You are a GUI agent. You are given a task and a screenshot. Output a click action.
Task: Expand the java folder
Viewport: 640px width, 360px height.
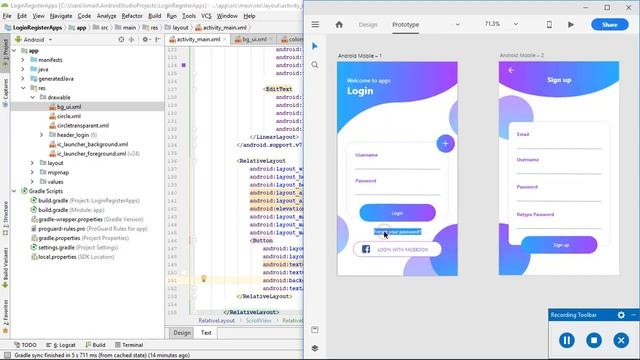point(23,69)
